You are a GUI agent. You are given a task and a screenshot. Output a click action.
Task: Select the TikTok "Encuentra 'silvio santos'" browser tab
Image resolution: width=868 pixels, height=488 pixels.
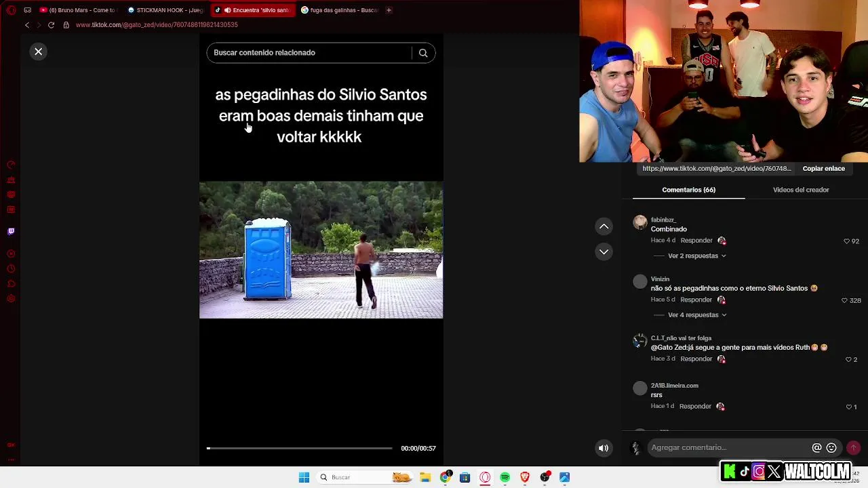point(252,10)
